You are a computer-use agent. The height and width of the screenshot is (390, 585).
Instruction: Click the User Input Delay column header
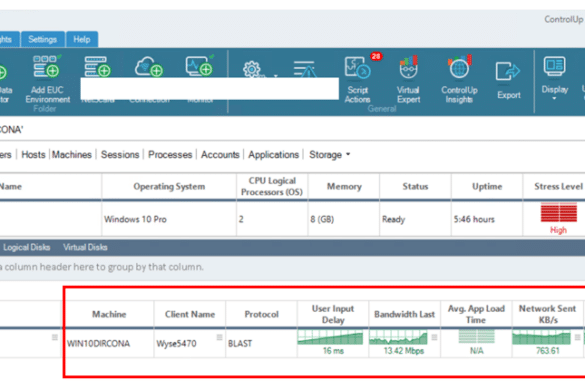(333, 314)
